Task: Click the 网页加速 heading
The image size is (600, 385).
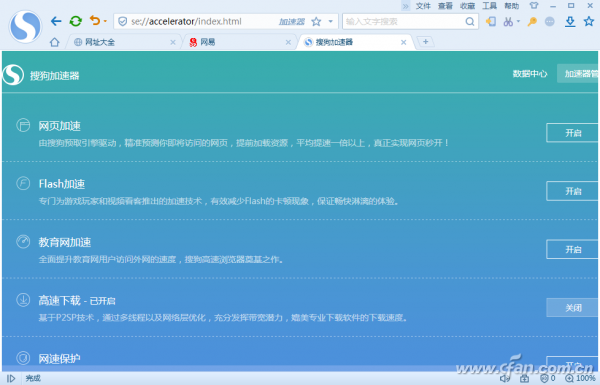Action: (x=60, y=126)
